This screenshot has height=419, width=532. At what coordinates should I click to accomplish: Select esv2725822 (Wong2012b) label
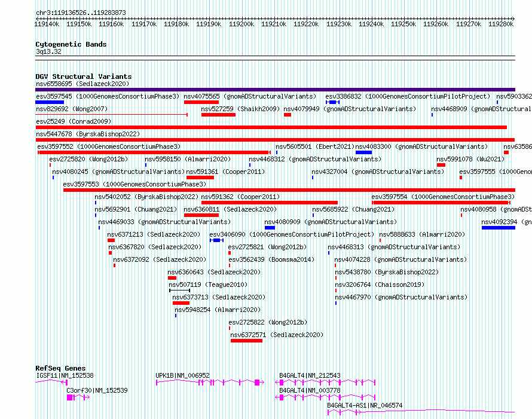(268, 322)
